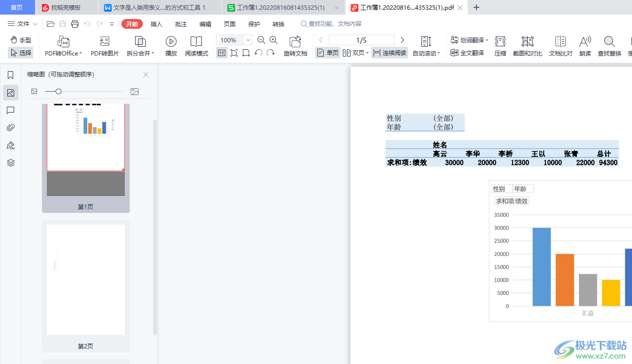Close the 工作簿1 PDF tab
This screenshot has width=632, height=364.
(x=459, y=7)
